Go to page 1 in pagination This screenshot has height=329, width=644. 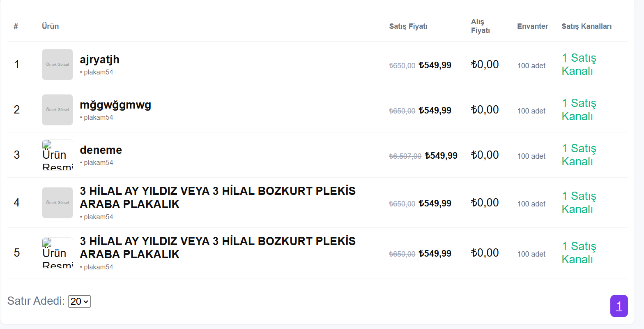[x=619, y=306]
